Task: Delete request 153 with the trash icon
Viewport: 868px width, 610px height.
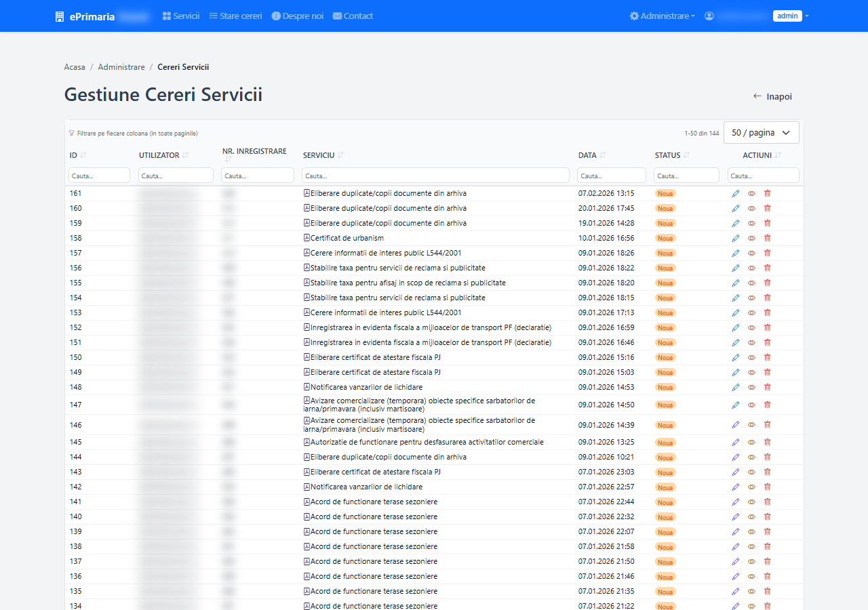Action: pyautogui.click(x=768, y=312)
